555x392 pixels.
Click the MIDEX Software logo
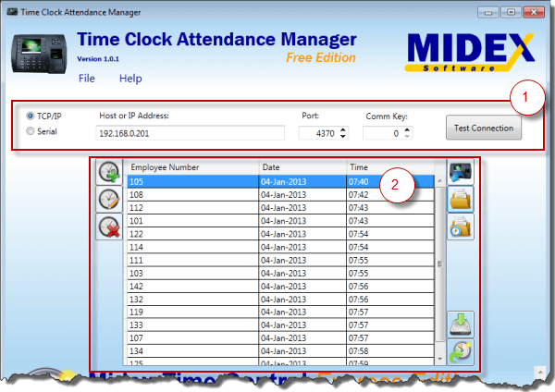pos(470,53)
